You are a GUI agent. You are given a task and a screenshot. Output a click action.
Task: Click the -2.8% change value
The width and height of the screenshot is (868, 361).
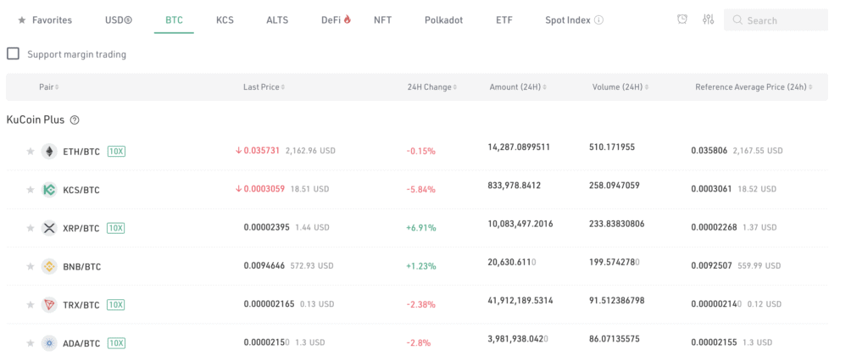pyautogui.click(x=419, y=342)
